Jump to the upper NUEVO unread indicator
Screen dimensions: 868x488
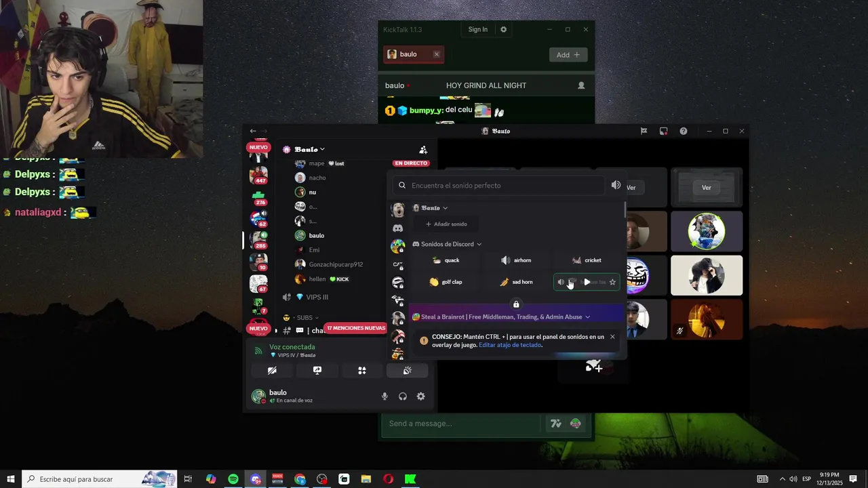coord(258,147)
